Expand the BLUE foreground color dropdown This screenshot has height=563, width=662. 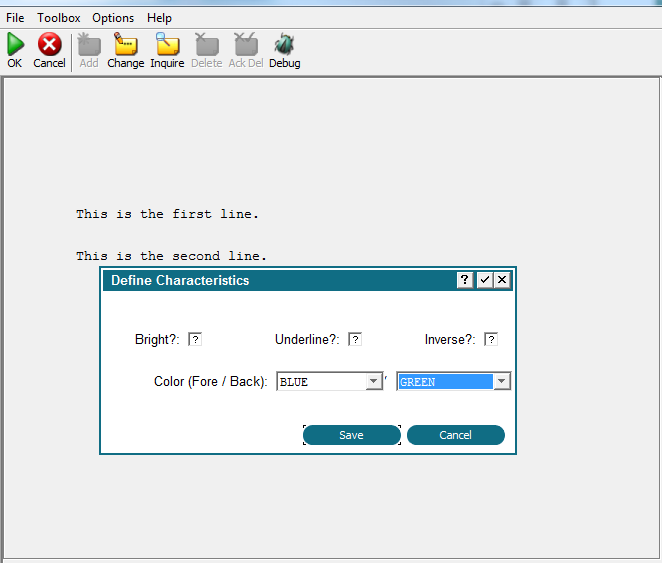(374, 382)
